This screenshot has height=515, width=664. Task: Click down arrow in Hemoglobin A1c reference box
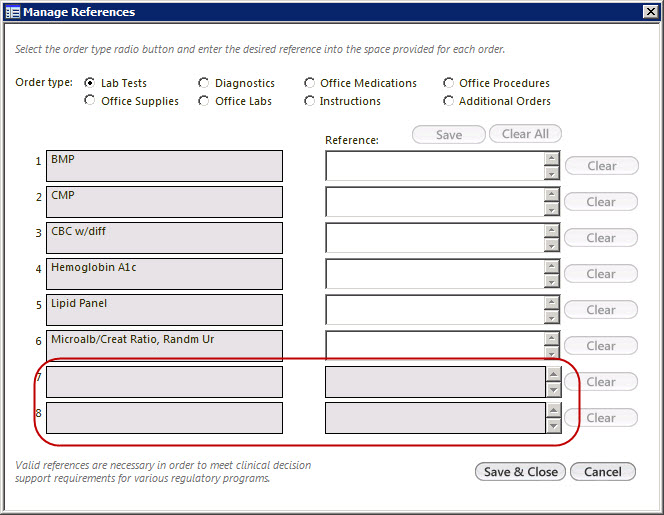pyautogui.click(x=551, y=281)
